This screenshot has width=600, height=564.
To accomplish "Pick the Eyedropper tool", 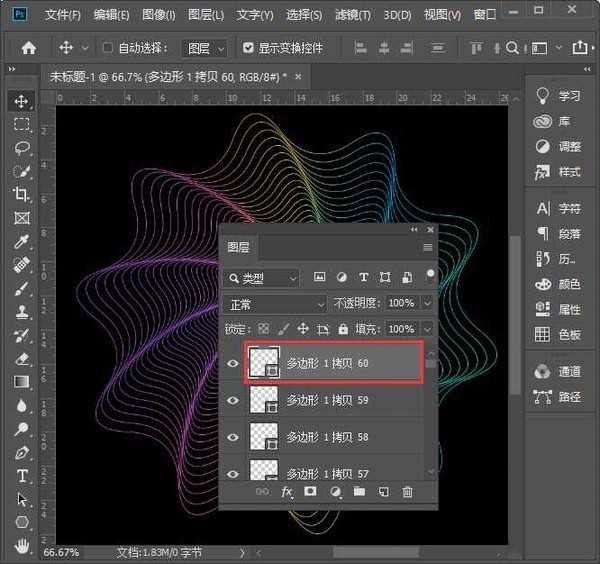I will click(x=21, y=242).
